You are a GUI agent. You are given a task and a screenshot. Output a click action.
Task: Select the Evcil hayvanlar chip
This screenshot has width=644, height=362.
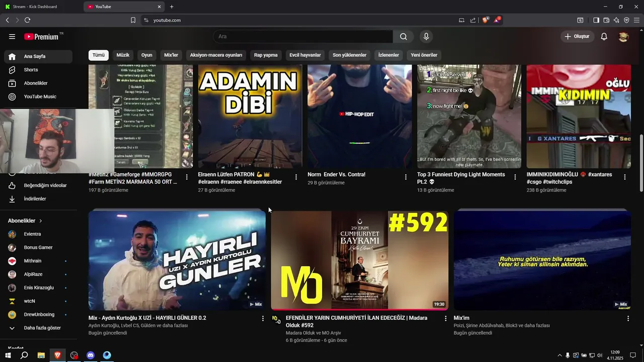(x=305, y=55)
